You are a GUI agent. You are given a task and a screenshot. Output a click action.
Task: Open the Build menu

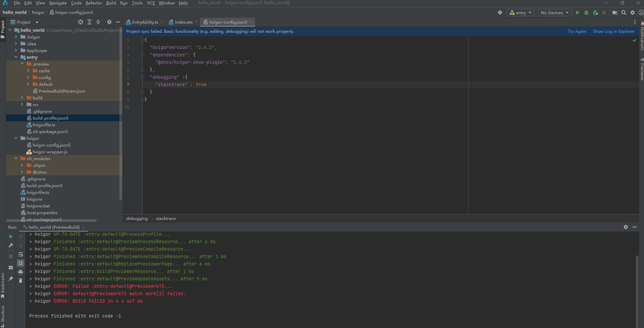111,3
